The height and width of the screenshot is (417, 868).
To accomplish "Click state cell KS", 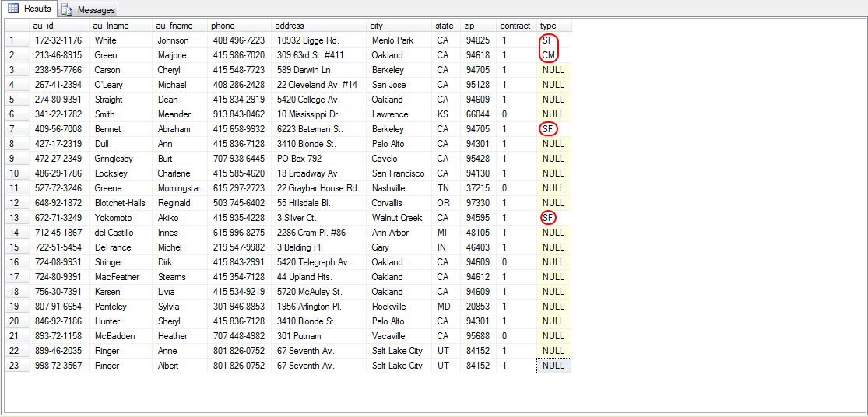I will coord(446,114).
